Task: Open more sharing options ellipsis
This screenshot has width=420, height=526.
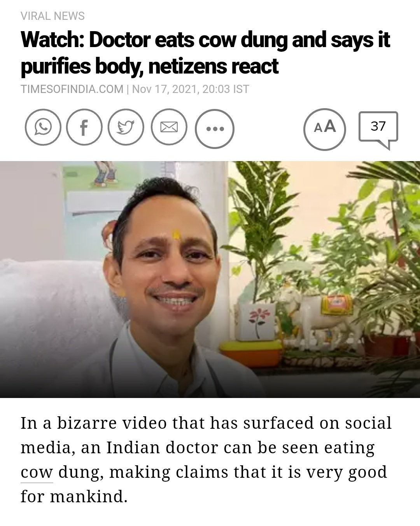Action: 215,129
